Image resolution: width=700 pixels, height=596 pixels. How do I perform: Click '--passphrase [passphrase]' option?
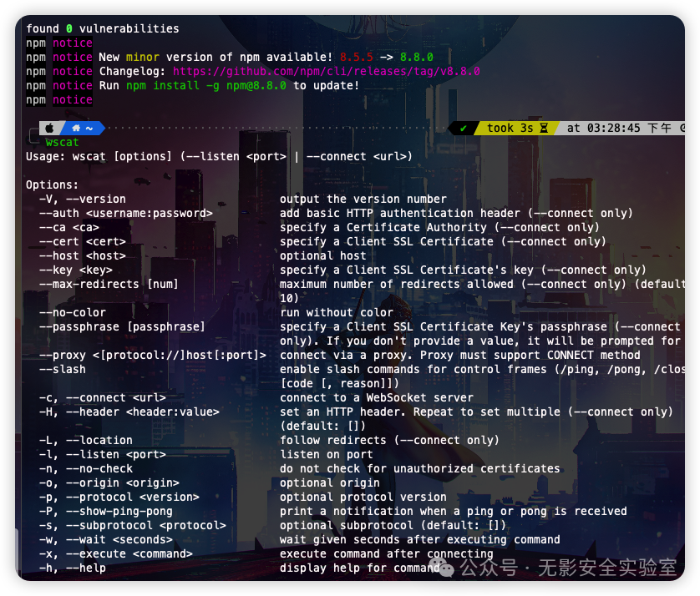coord(122,327)
